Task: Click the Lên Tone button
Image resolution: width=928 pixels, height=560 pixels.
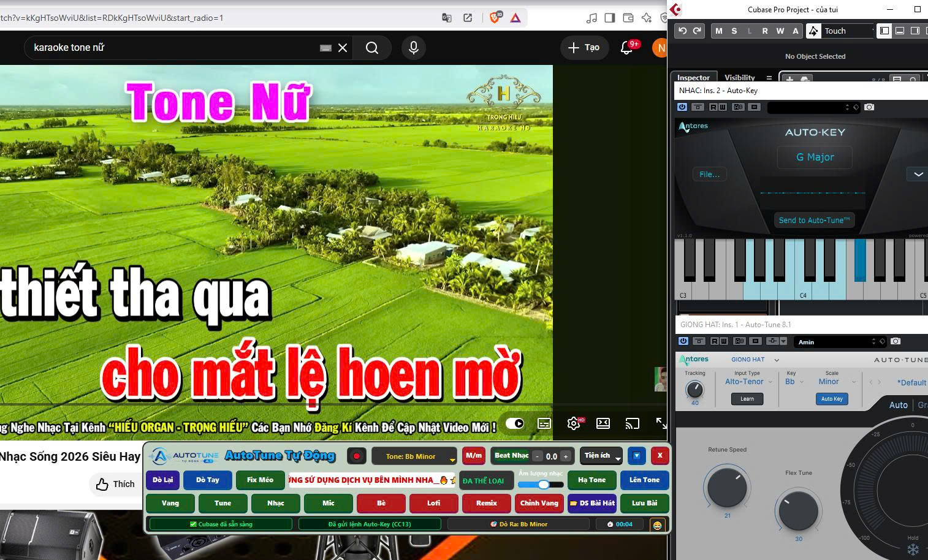Action: pyautogui.click(x=645, y=480)
